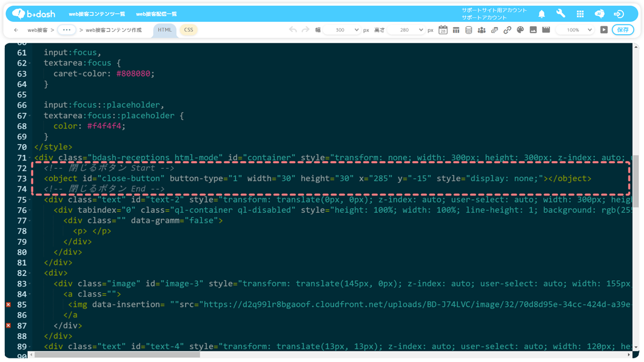
Task: Click the horizontal scrollbar thumb in editor
Action: (117, 355)
